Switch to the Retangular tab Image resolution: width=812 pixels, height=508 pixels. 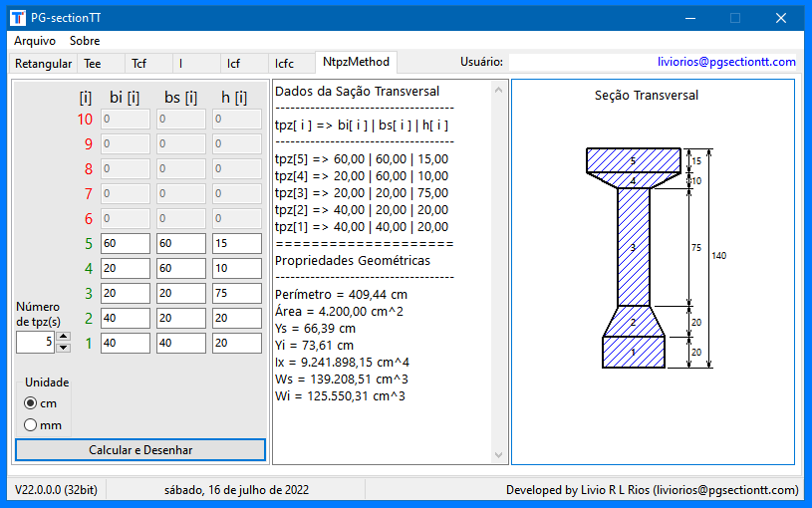pos(43,64)
